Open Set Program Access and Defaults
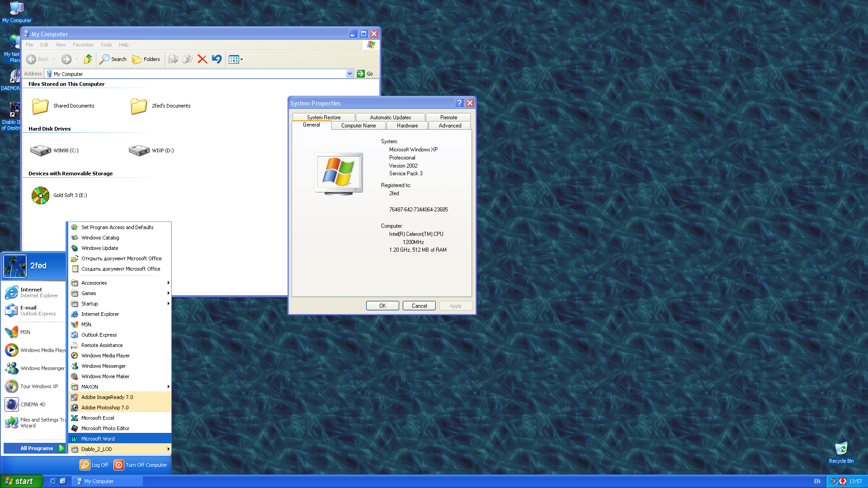This screenshot has width=868, height=488. [120, 227]
